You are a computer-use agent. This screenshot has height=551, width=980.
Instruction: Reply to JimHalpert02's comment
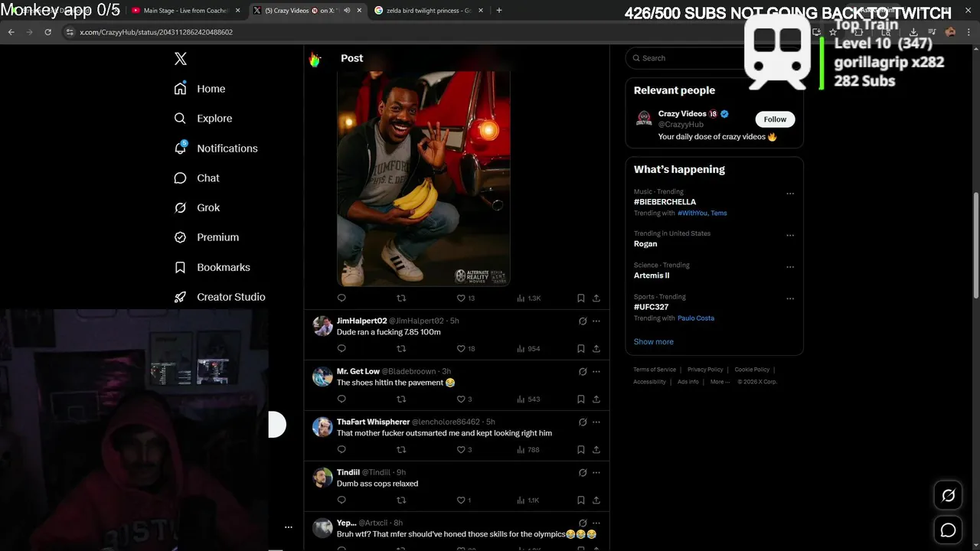click(x=341, y=348)
